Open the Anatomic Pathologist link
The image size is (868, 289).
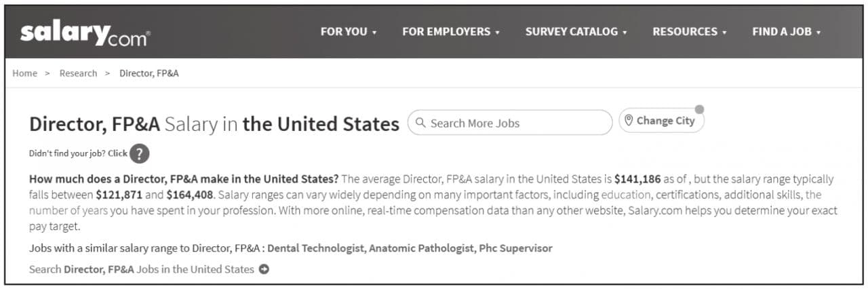[422, 248]
